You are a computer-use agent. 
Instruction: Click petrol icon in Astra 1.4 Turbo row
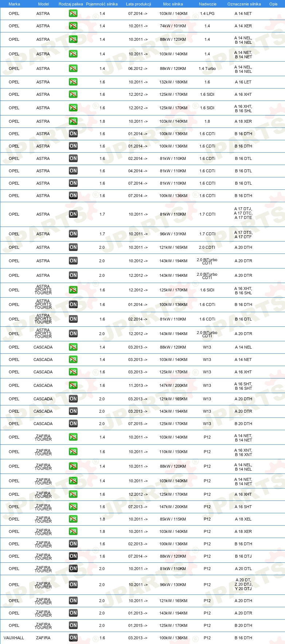73,68
